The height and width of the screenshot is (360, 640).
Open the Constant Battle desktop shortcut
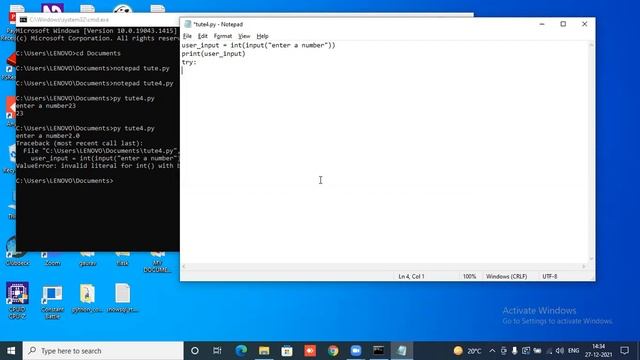[x=52, y=302]
